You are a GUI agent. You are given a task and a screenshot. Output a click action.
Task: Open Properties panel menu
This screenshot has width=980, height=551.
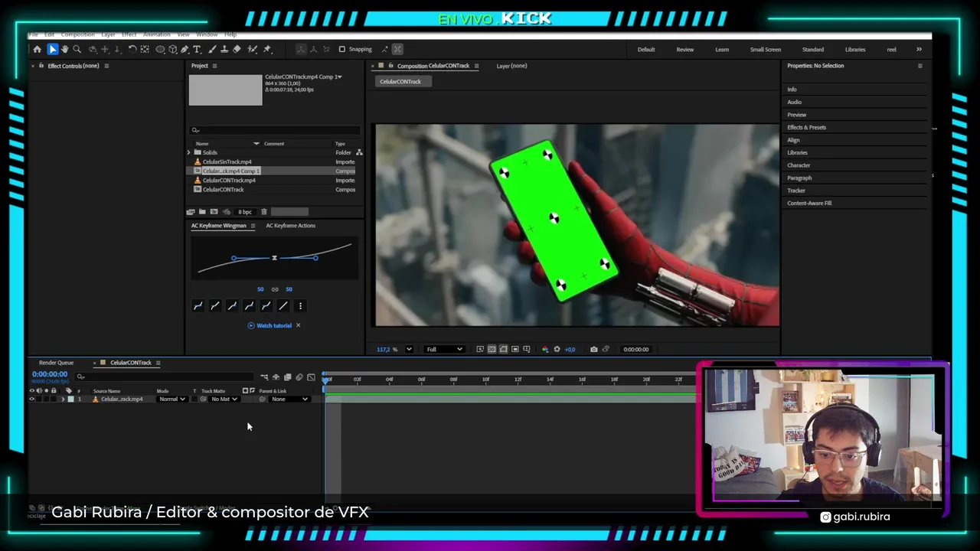pyautogui.click(x=920, y=66)
